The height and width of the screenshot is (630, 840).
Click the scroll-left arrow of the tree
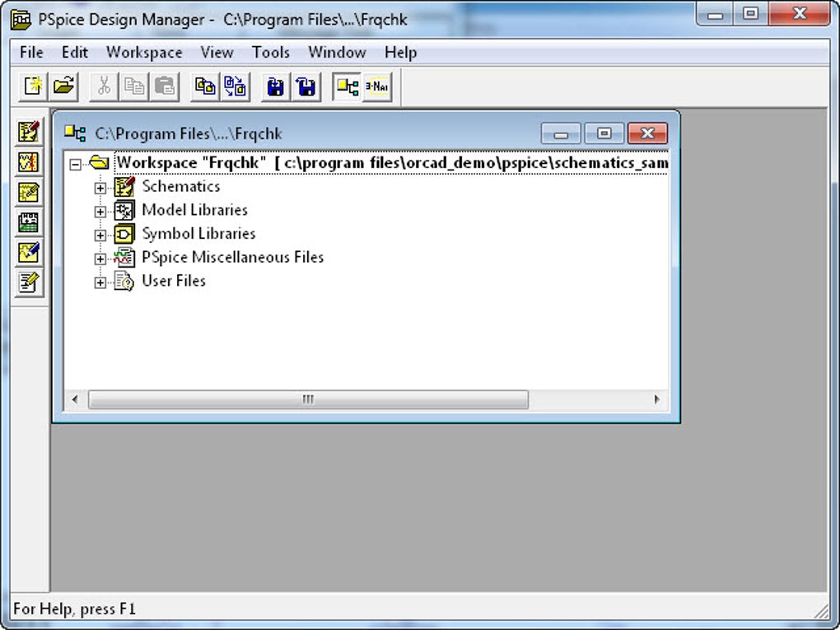point(75,399)
